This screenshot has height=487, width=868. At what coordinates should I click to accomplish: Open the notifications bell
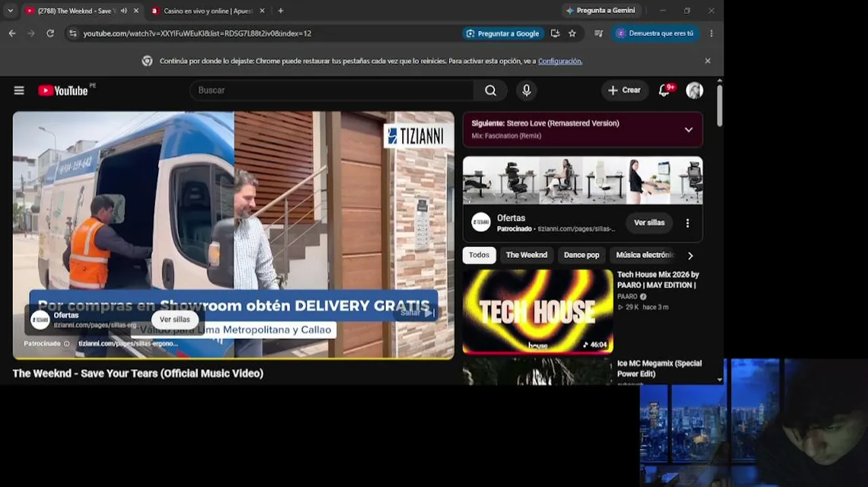(665, 91)
